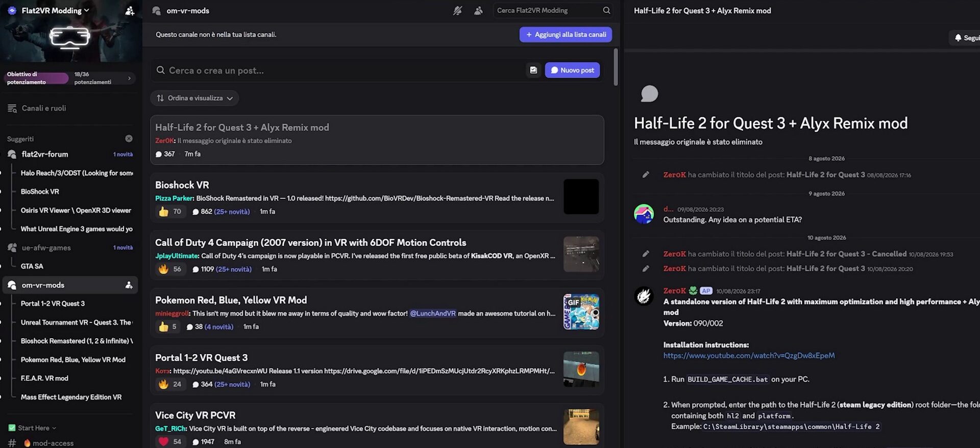This screenshot has height=448, width=980.
Task: View the Call of Duty 4 post thumbnail
Action: click(x=581, y=254)
